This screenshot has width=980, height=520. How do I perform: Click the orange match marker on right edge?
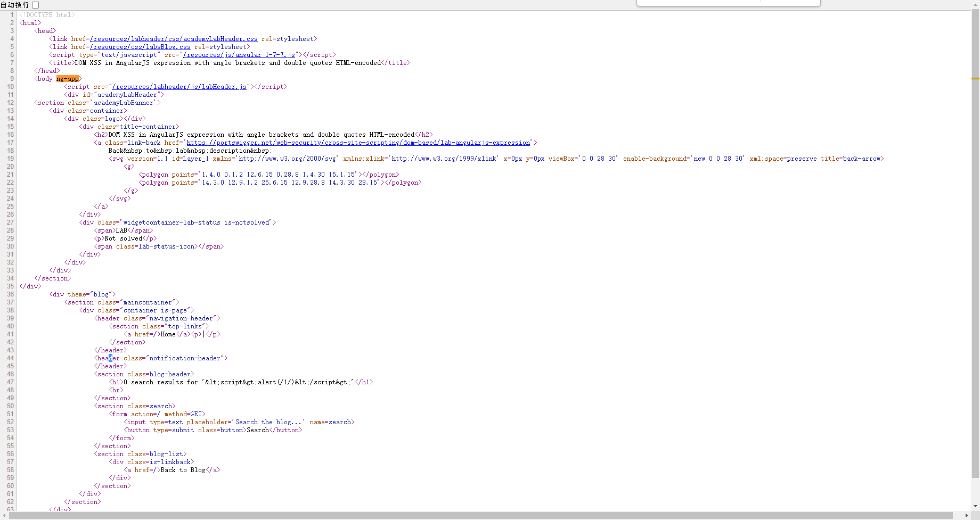[x=976, y=77]
